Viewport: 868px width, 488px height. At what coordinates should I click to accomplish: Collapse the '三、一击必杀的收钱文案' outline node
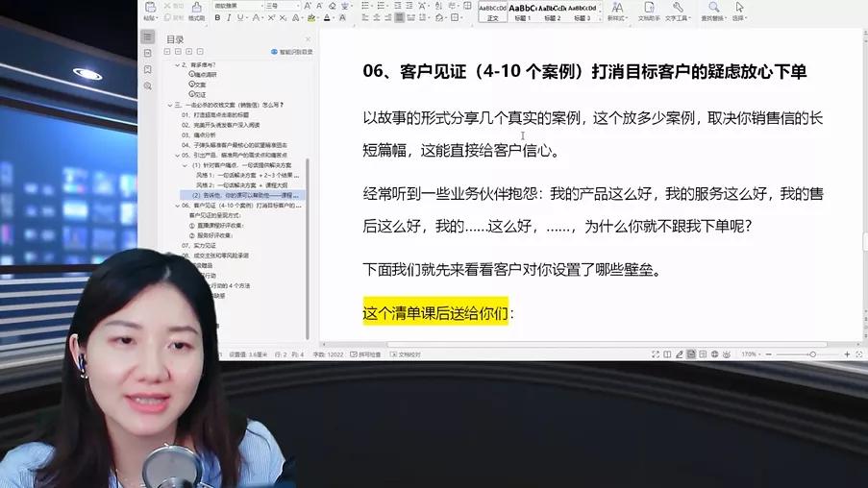pyautogui.click(x=170, y=105)
